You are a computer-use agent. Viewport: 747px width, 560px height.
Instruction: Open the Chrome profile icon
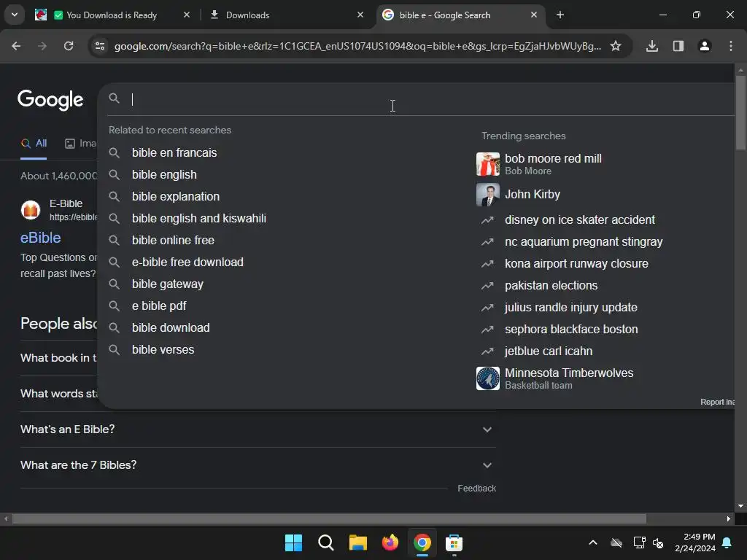705,46
